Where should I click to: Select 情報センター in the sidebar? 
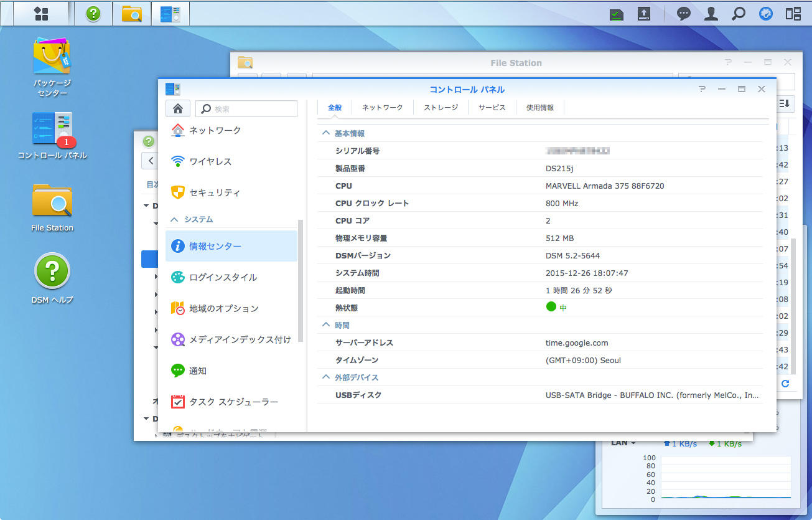pos(231,246)
